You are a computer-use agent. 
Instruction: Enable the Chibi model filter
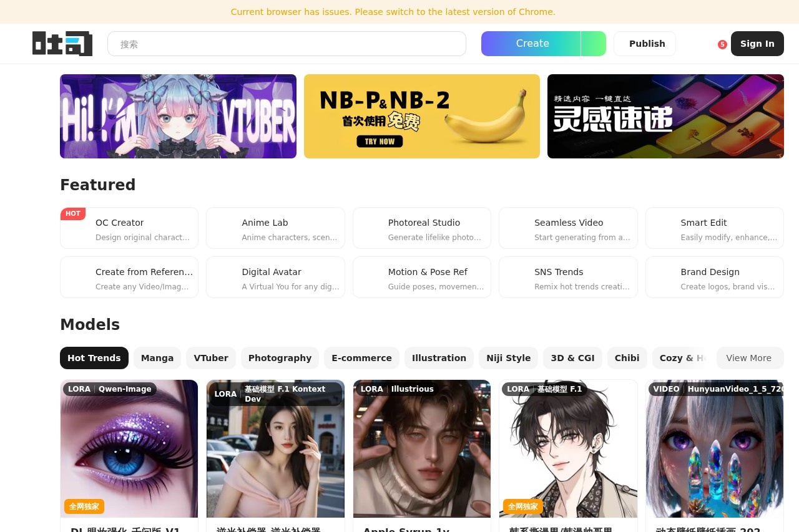pyautogui.click(x=627, y=358)
